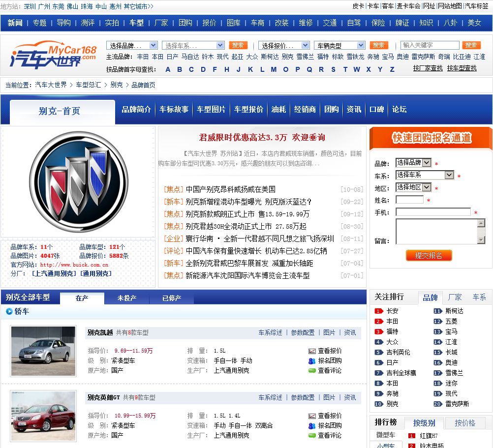Click 报名团购 people icon for 别克凯越
The height and width of the screenshot is (448, 493).
pyautogui.click(x=312, y=361)
